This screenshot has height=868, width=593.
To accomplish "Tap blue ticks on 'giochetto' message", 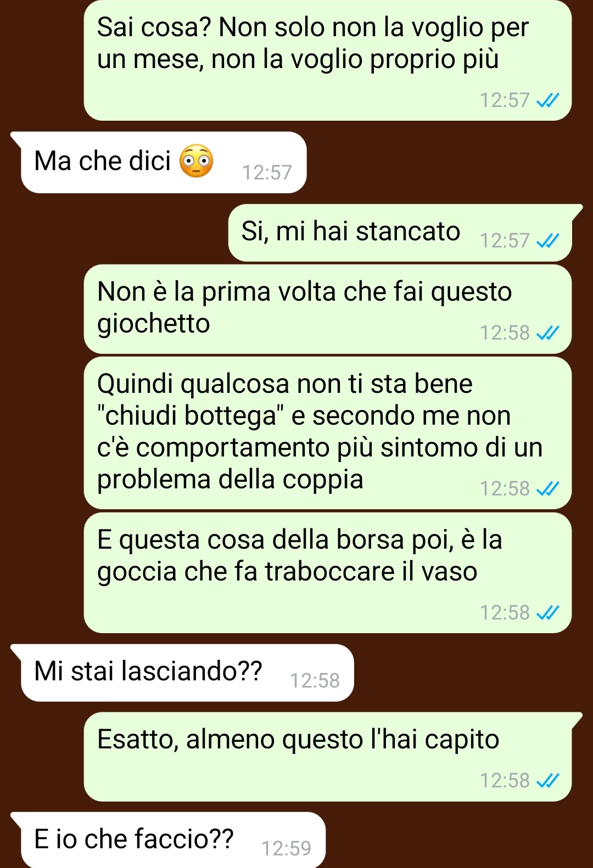I will 547,332.
